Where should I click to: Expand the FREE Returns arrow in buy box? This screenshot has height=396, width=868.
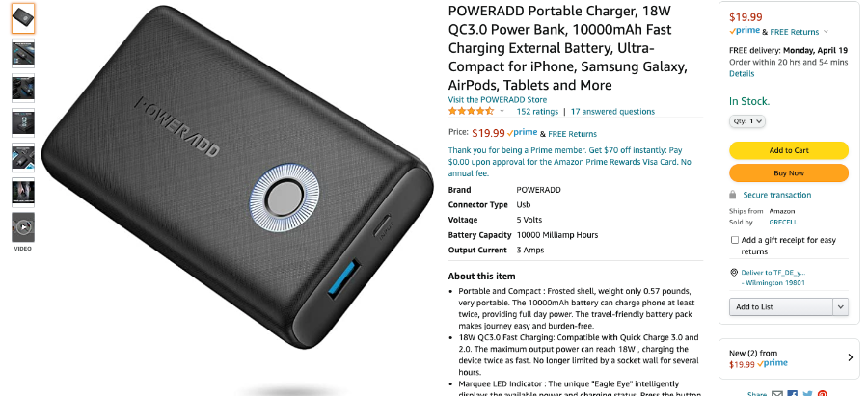826,32
